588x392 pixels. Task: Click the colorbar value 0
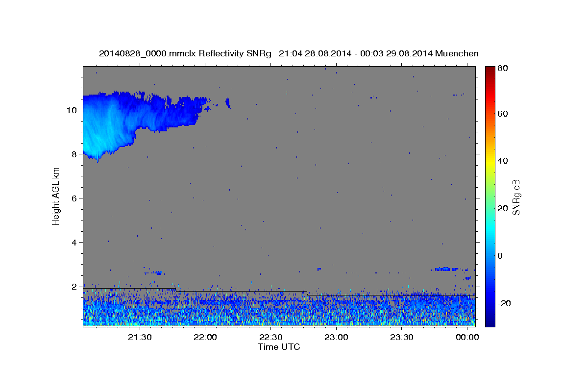(501, 256)
